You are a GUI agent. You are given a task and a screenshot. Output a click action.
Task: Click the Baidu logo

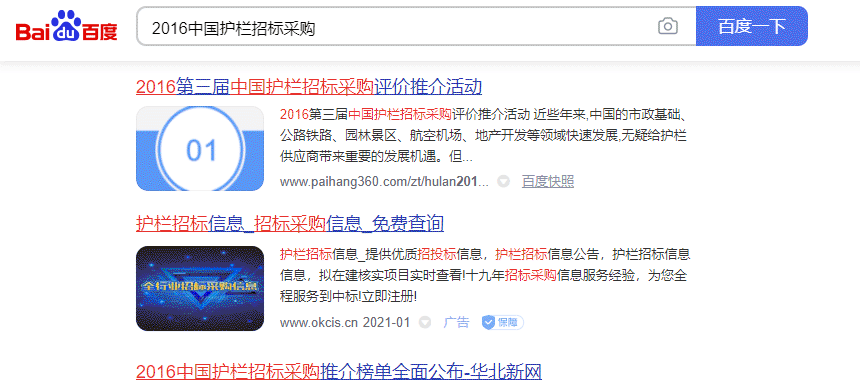click(x=67, y=26)
